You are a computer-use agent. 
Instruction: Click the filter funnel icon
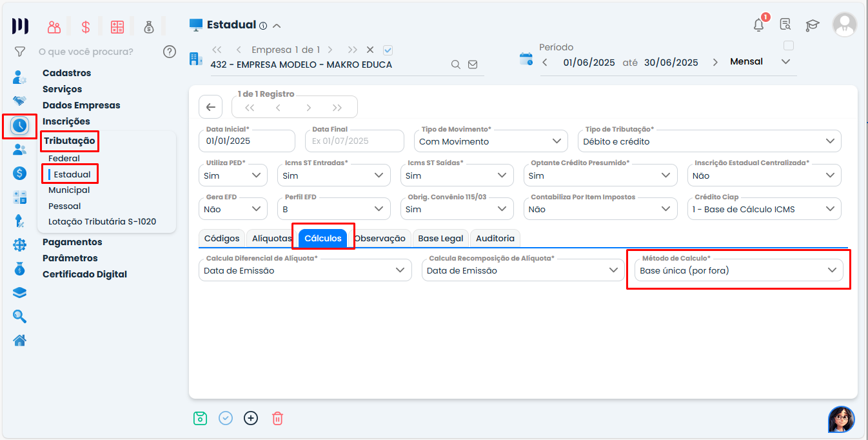pyautogui.click(x=20, y=51)
